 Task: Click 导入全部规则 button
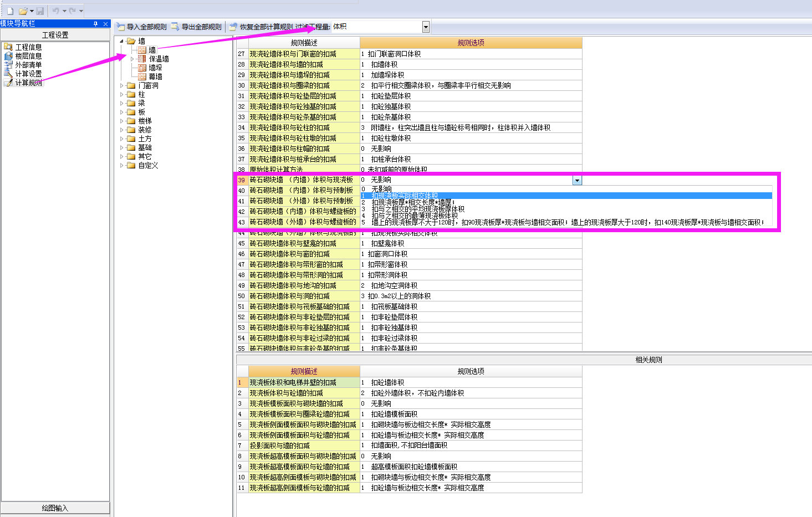pyautogui.click(x=141, y=27)
